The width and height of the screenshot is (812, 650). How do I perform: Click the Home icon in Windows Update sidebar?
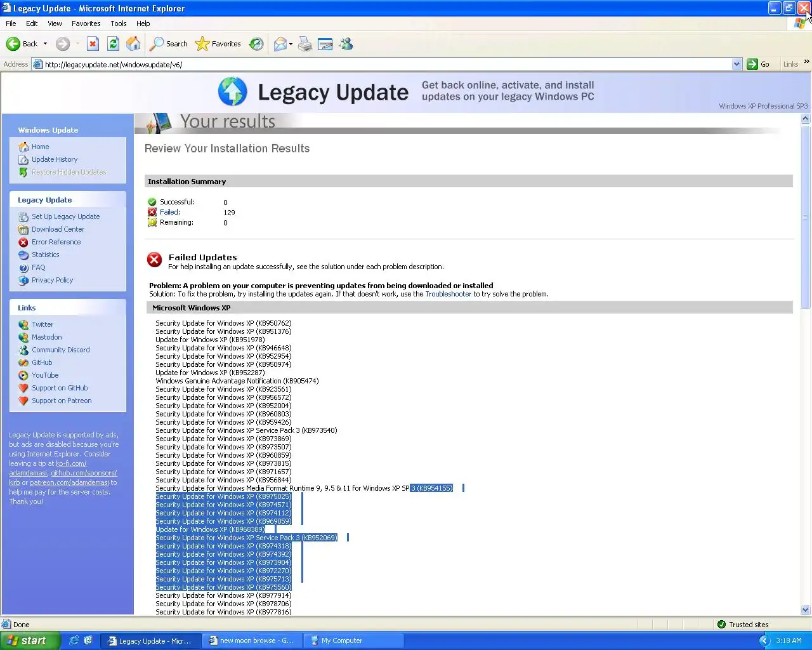click(x=23, y=147)
